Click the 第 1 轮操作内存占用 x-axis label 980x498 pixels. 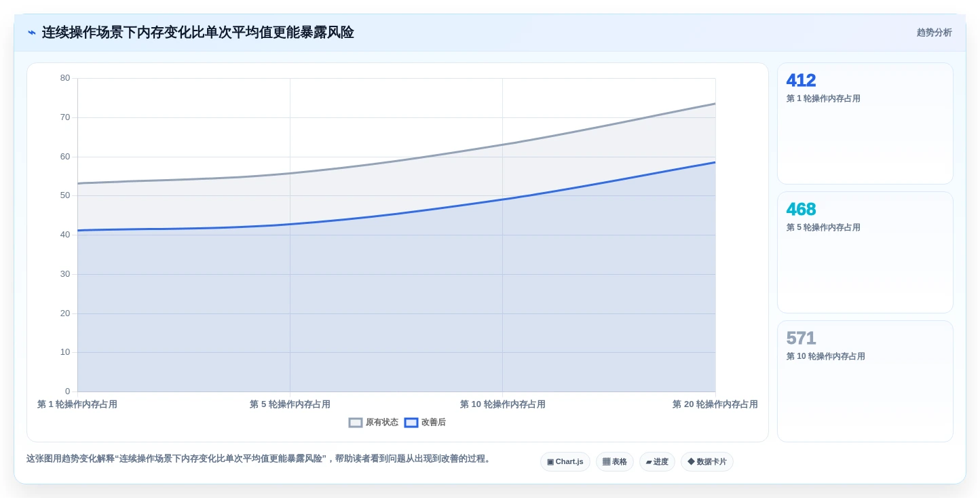(77, 404)
